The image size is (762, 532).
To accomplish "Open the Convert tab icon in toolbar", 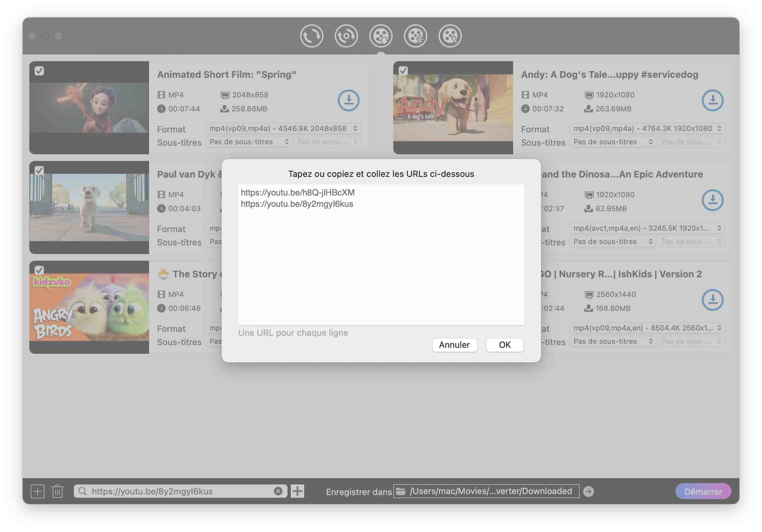I will (311, 36).
